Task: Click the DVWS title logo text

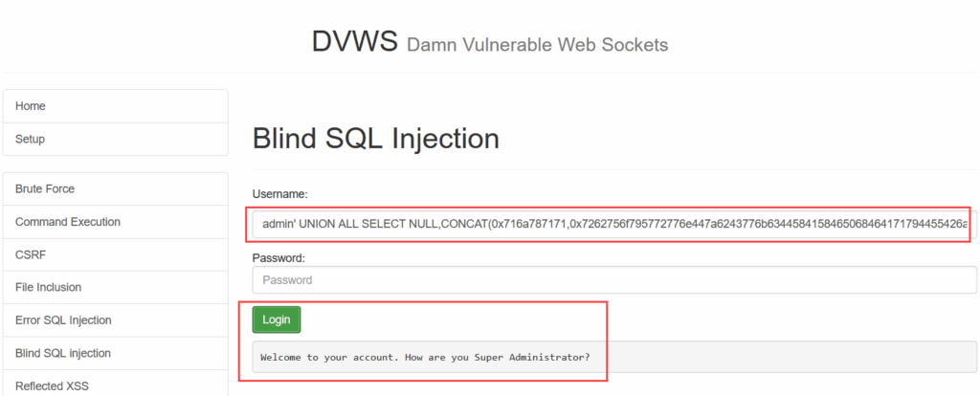Action: click(354, 41)
